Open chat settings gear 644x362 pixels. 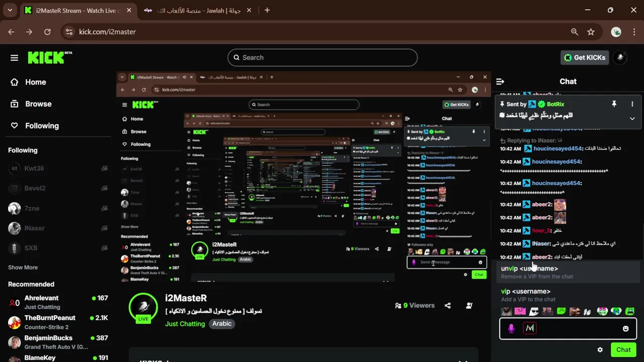click(x=600, y=350)
